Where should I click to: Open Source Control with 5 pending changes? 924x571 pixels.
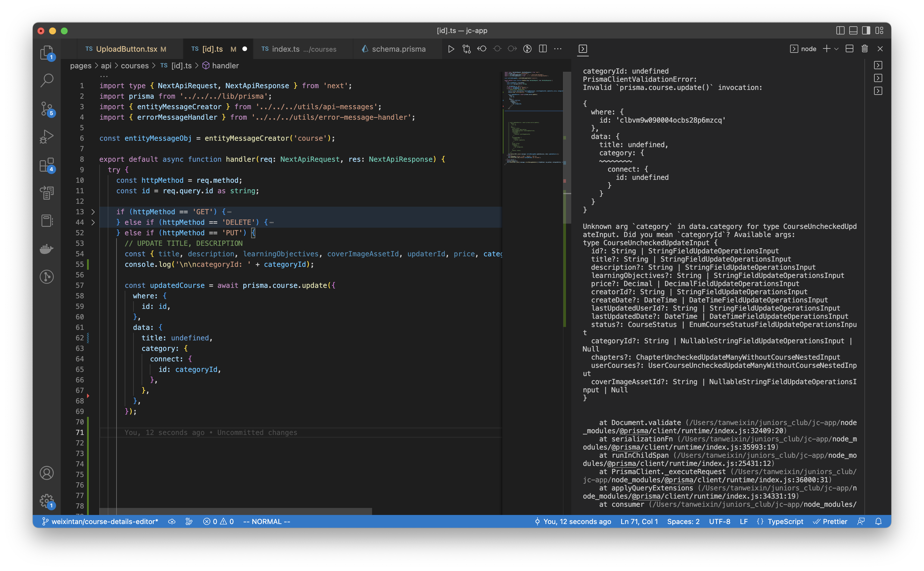pos(46,109)
